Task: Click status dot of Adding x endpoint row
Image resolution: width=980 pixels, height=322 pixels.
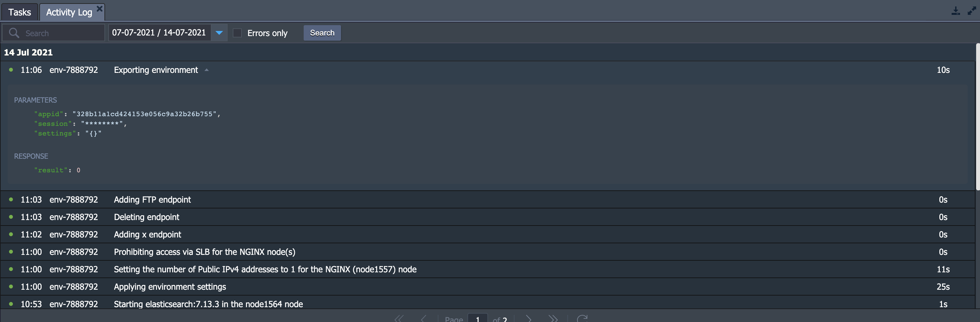Action: pyautogui.click(x=11, y=234)
